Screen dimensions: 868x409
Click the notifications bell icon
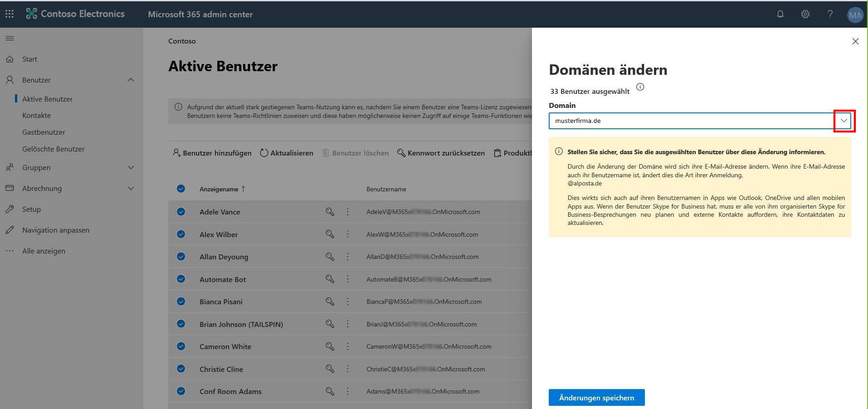pyautogui.click(x=780, y=14)
